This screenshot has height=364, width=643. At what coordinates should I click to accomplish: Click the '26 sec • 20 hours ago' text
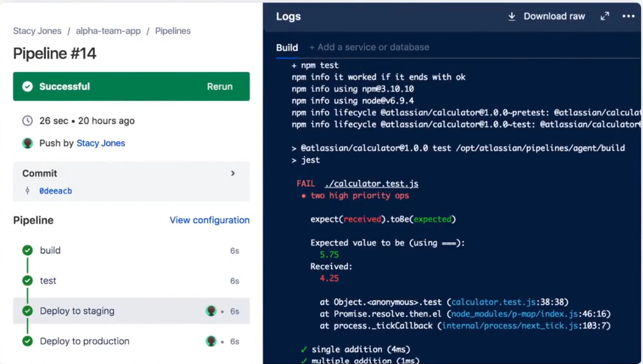click(87, 121)
